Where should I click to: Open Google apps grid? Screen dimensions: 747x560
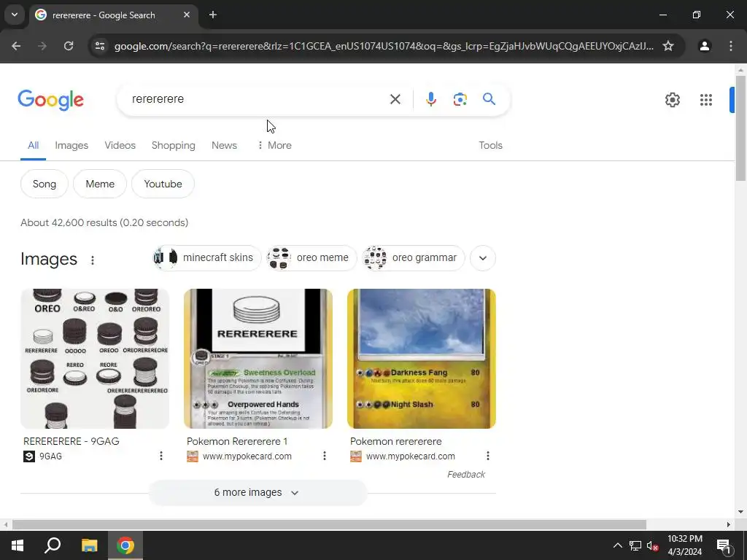(706, 99)
